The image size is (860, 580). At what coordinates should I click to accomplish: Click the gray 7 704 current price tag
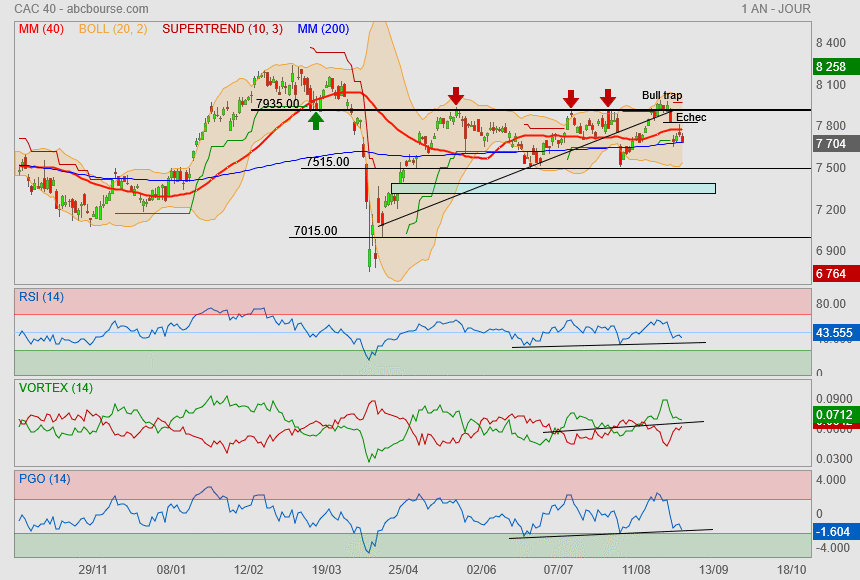point(832,144)
